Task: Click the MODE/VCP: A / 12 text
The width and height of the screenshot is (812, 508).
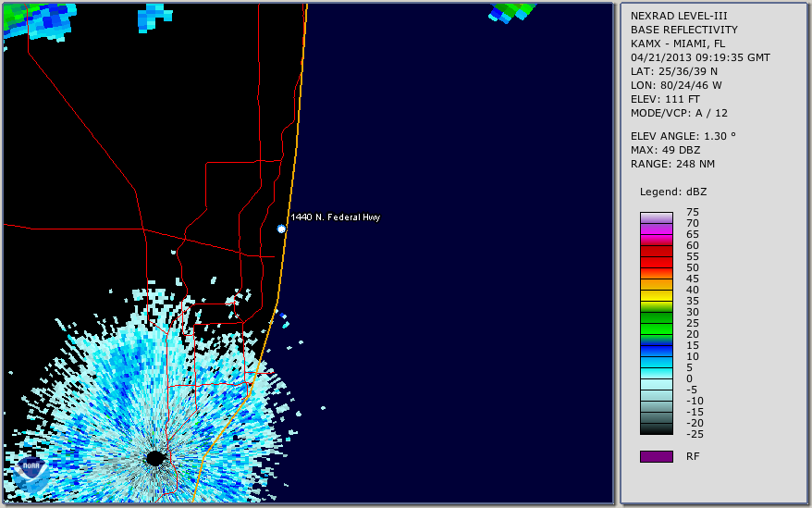Action: tap(679, 113)
